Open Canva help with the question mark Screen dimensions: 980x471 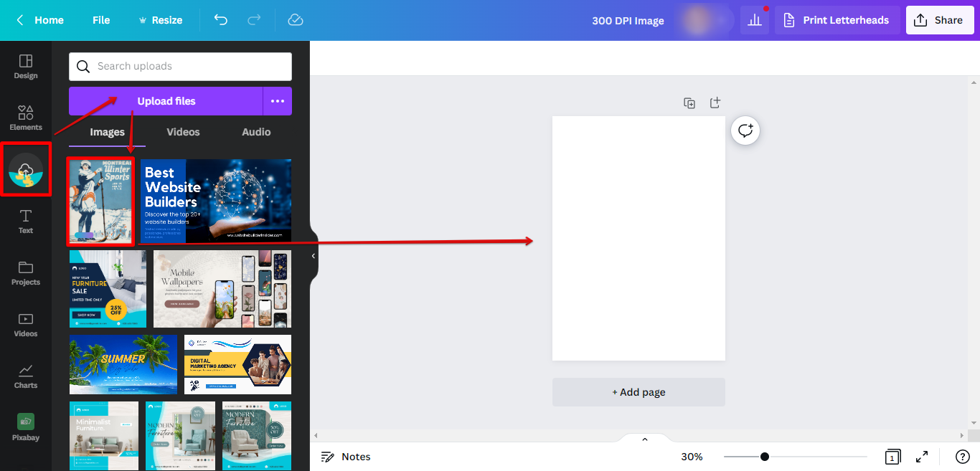pos(963,457)
